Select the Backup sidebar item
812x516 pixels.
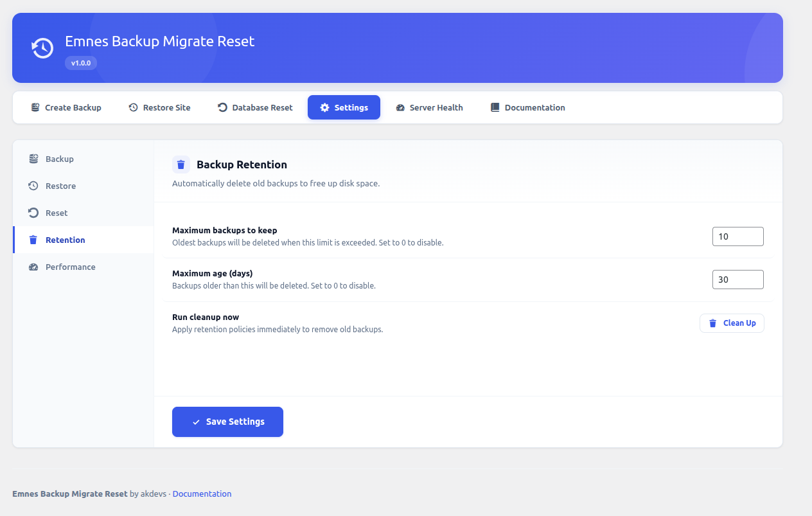(59, 159)
